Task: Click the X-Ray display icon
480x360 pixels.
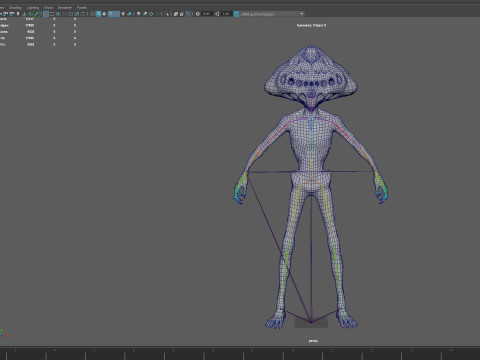Action: pos(176,14)
